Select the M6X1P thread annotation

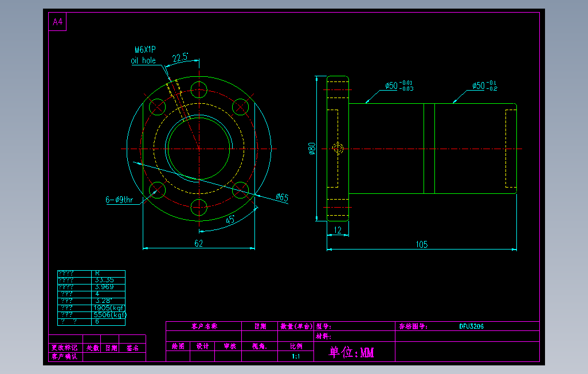tap(145, 49)
